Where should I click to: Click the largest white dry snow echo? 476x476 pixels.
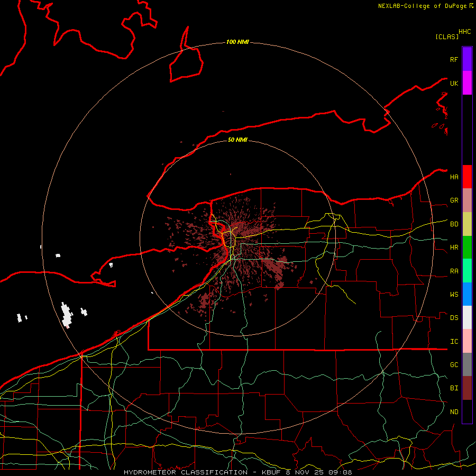[x=67, y=315]
